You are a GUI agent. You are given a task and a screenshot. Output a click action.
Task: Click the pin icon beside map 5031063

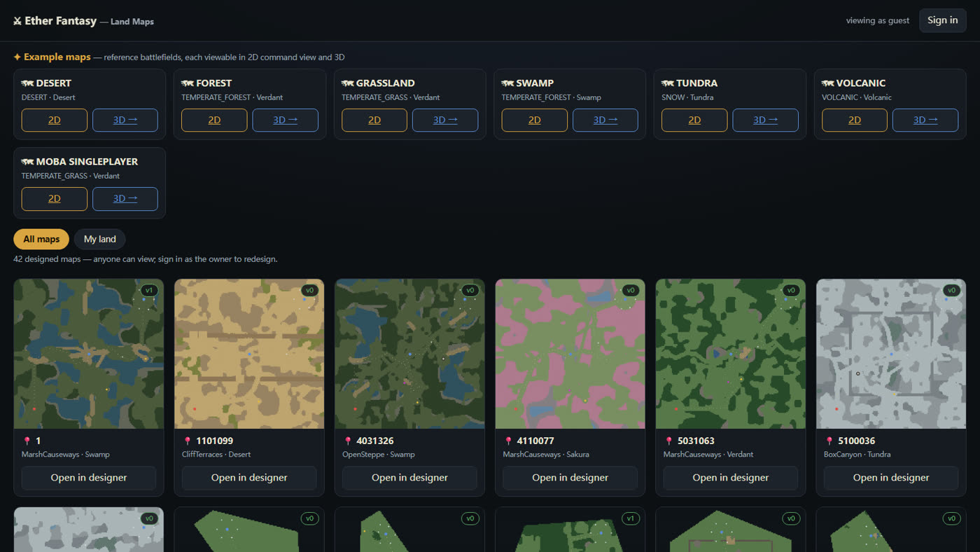pyautogui.click(x=668, y=441)
